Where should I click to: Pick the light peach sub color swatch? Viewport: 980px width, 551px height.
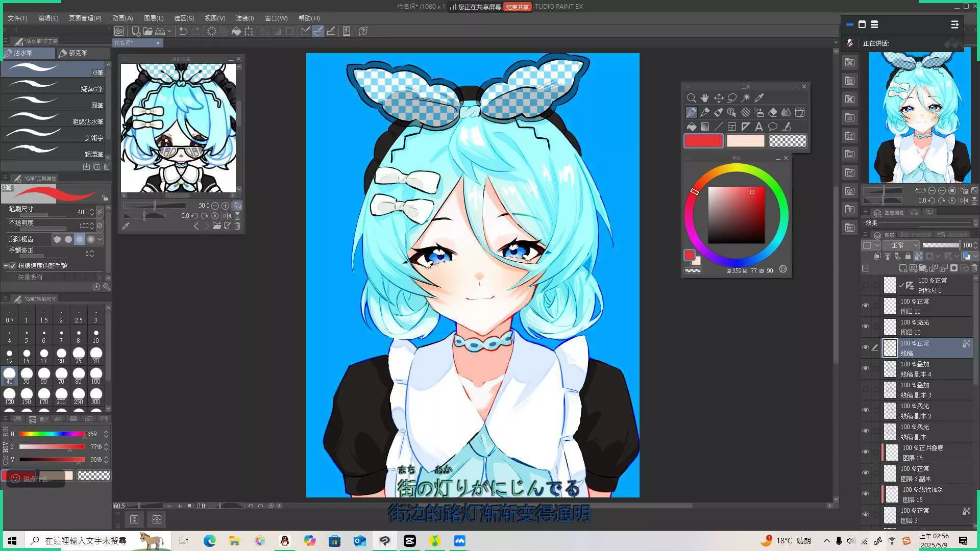[745, 141]
